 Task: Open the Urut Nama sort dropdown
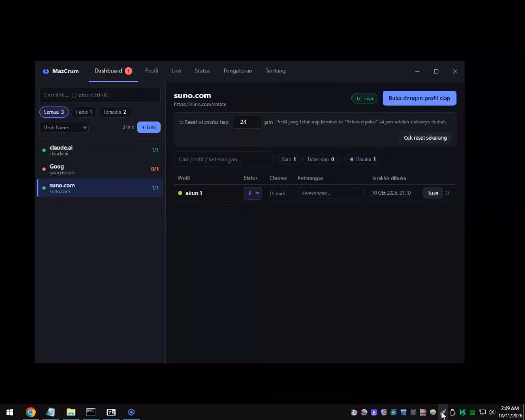[64, 128]
